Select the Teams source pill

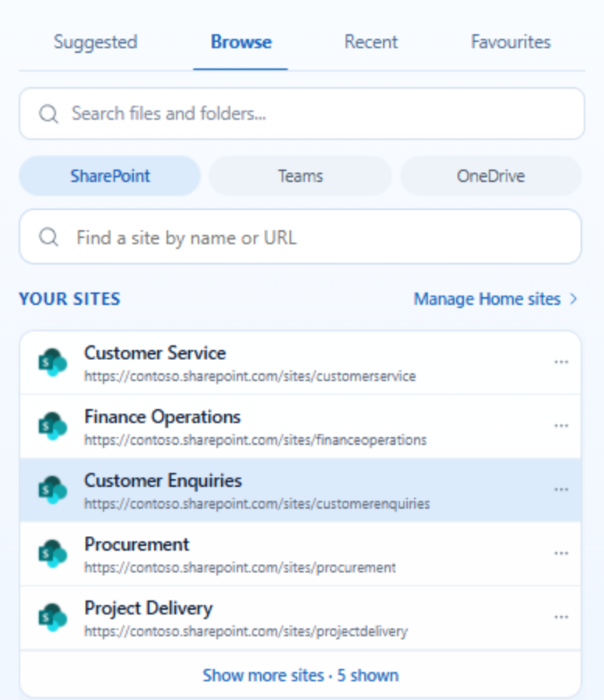[x=300, y=176]
